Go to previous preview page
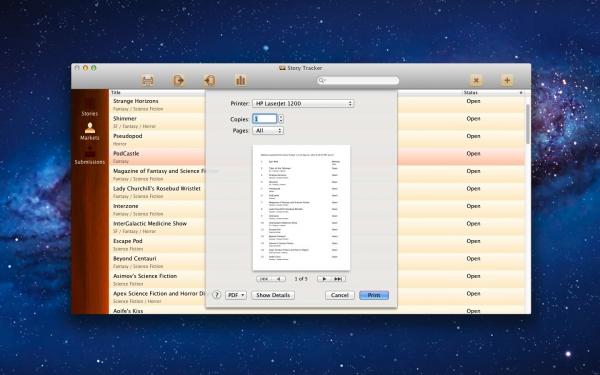The image size is (600, 375). click(x=279, y=279)
